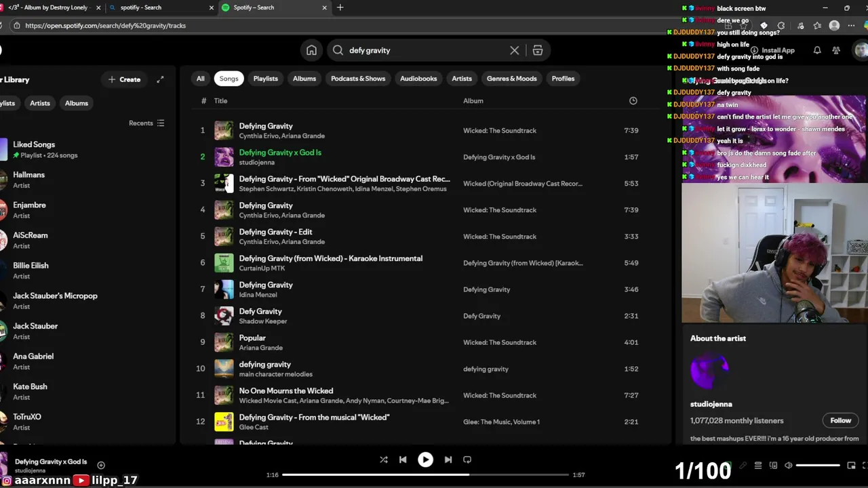Select the Songs filter

[x=229, y=79]
